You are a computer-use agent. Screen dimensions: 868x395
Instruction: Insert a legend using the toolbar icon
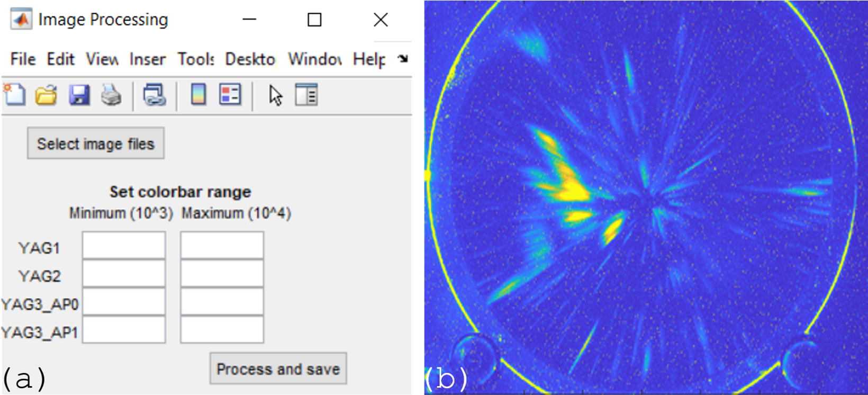pos(230,95)
